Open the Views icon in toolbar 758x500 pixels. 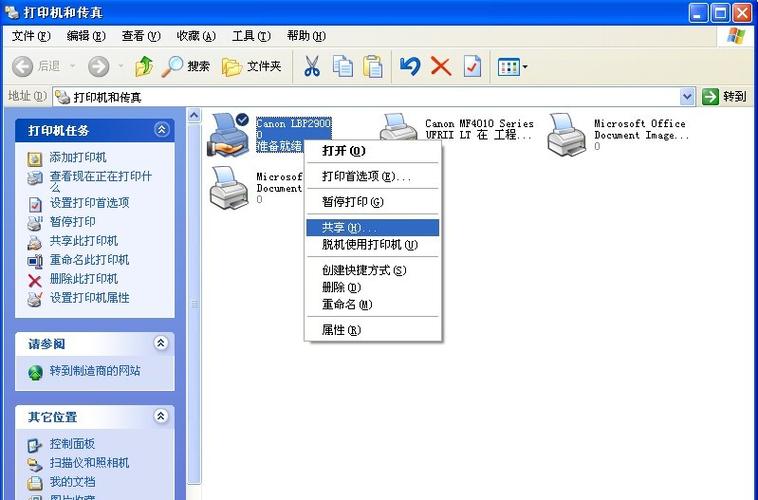[509, 67]
